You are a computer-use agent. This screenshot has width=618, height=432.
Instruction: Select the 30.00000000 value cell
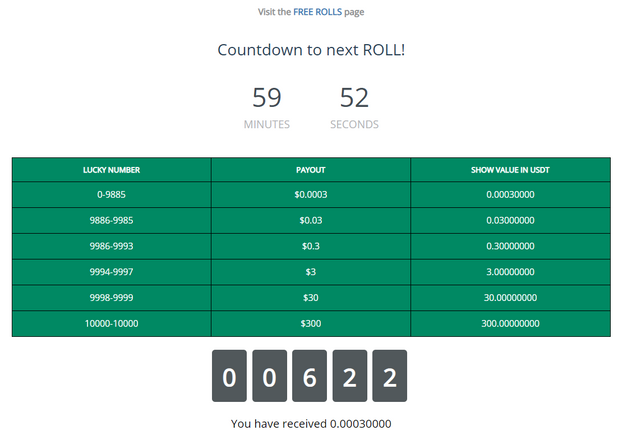tap(510, 298)
